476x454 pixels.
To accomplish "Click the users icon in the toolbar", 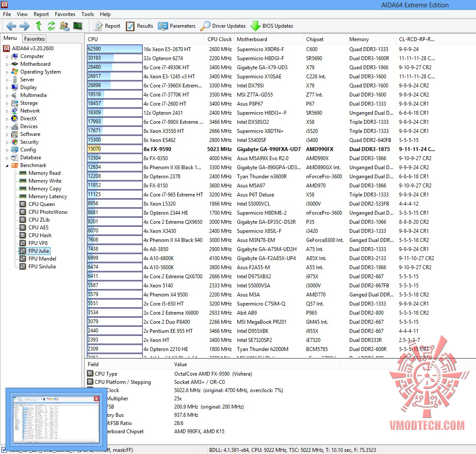I will 64,26.
